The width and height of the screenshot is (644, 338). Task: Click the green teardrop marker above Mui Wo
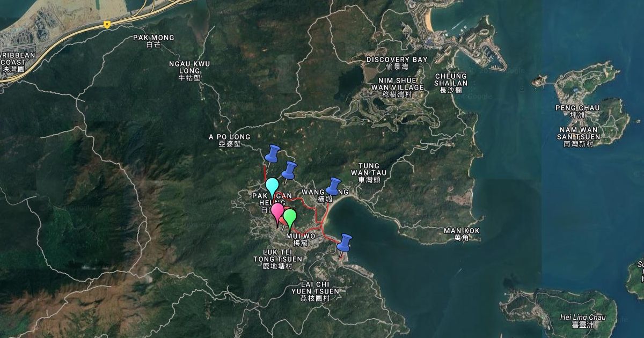click(290, 217)
